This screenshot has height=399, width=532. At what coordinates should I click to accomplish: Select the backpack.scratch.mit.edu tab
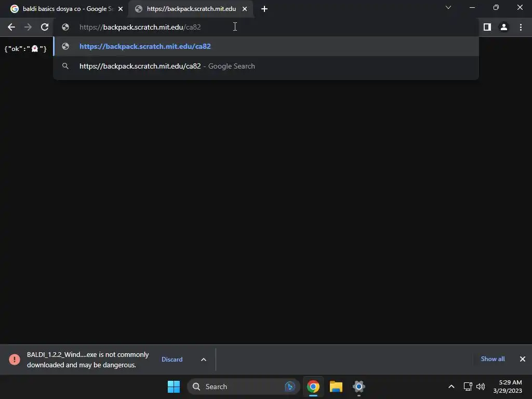[x=190, y=9]
